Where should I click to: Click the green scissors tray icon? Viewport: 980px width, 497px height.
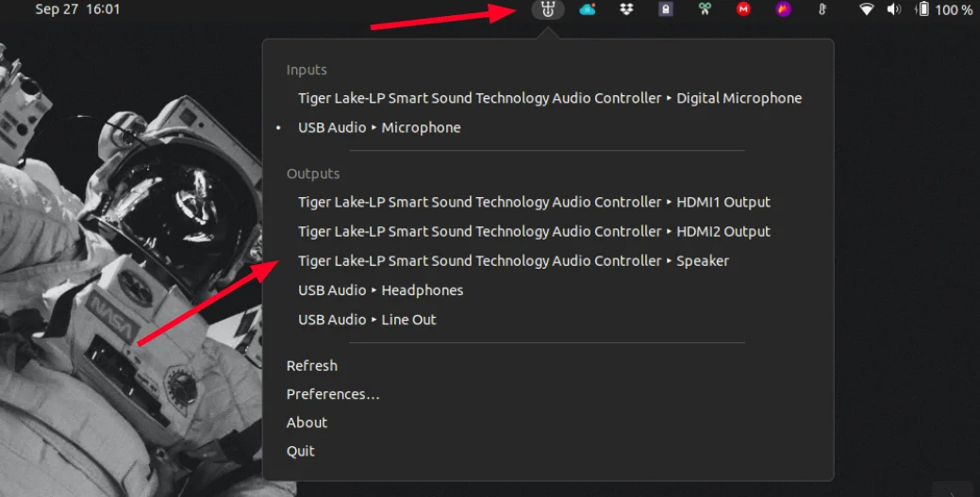pyautogui.click(x=705, y=9)
